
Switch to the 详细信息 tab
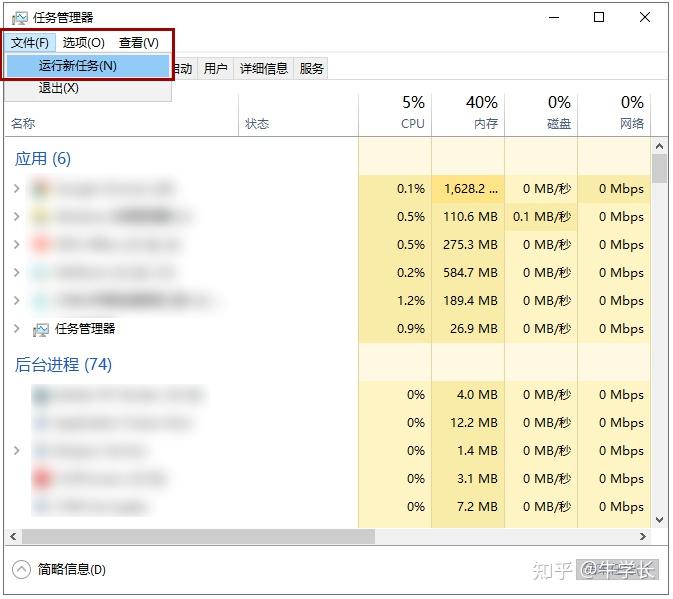263,68
